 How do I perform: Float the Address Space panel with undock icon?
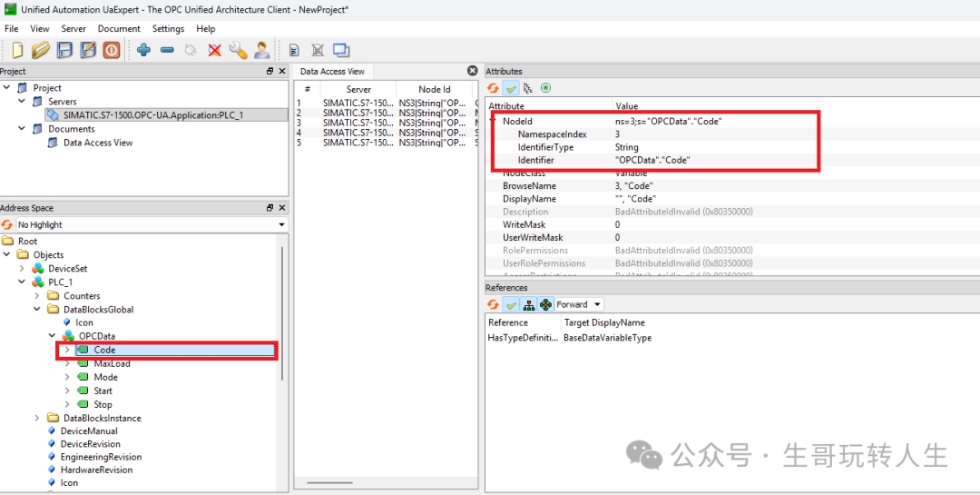270,208
